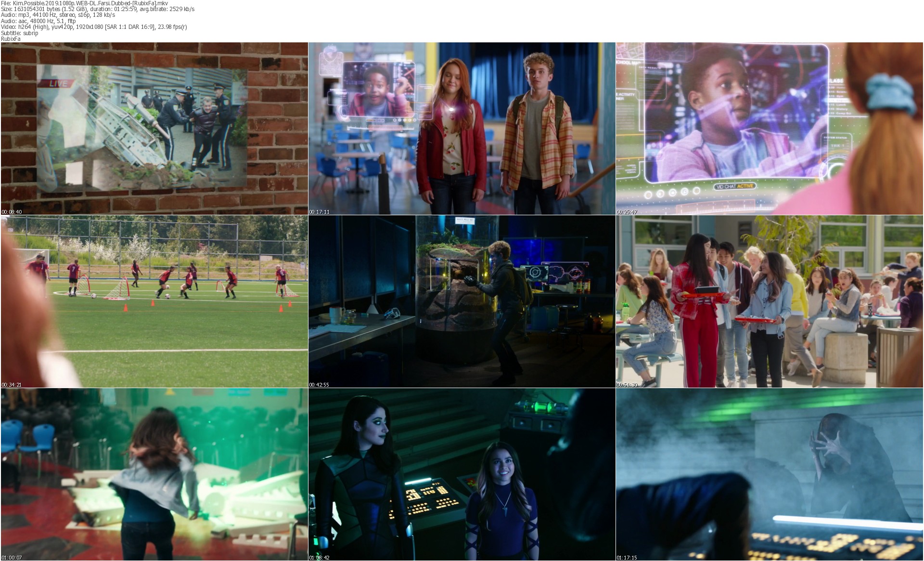This screenshot has height=561, width=924.
Task: Click the 00:34:21 timestamp label
Action: (12, 385)
